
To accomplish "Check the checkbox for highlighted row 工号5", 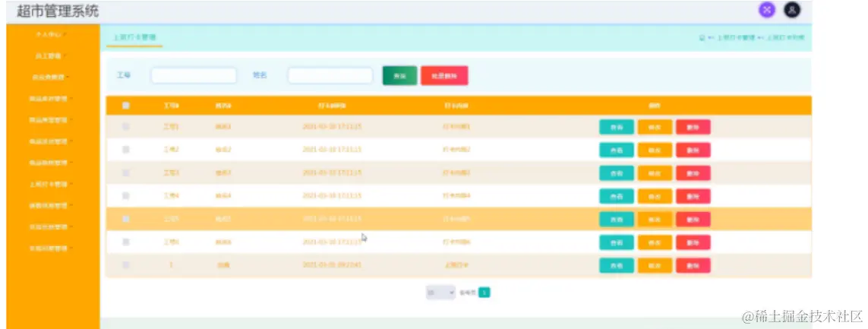I will (125, 219).
